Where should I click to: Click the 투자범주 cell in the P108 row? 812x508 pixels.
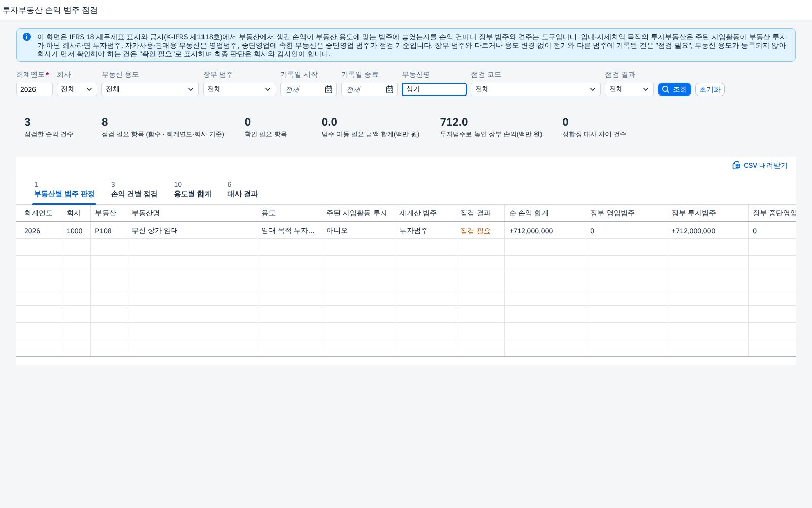click(425, 231)
